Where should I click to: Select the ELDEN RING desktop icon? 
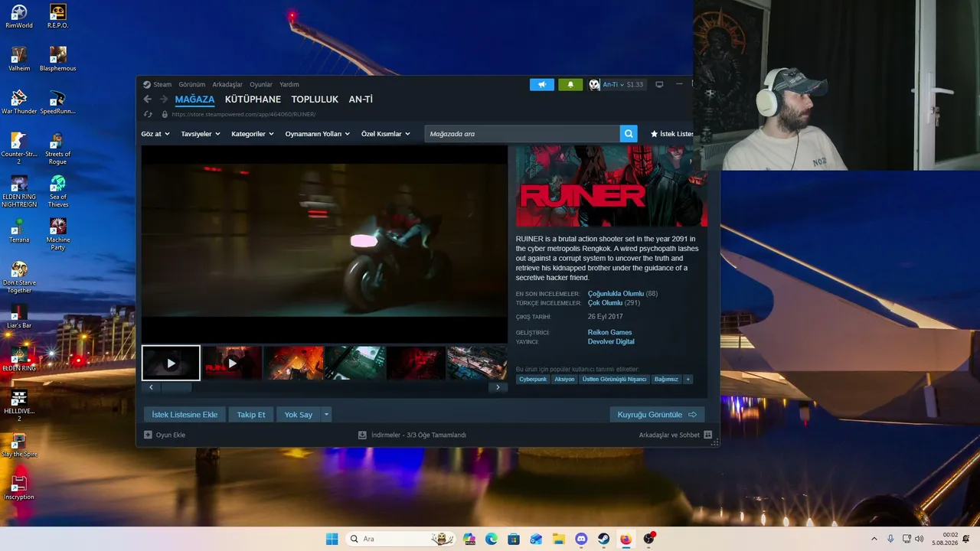coord(19,359)
